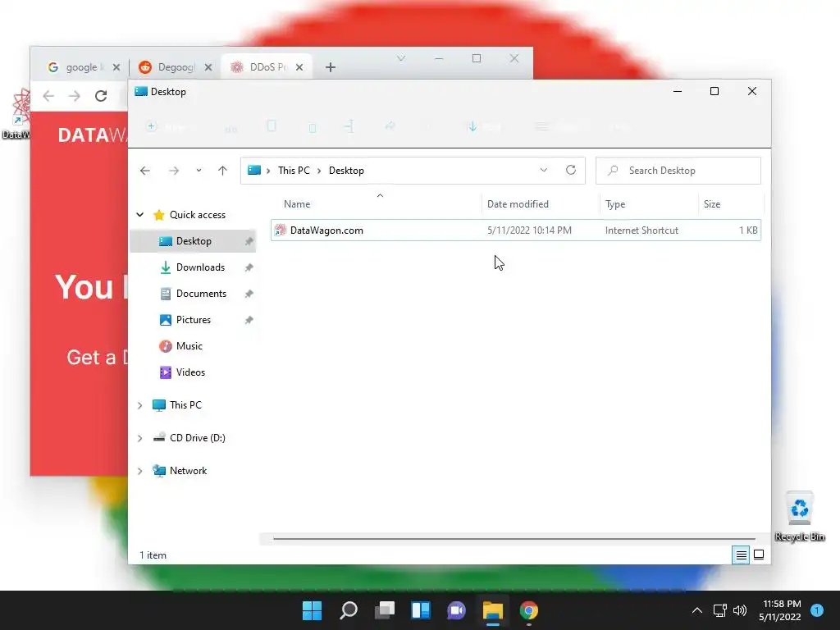Go up one folder level
This screenshot has width=840, height=630.
[x=222, y=171]
